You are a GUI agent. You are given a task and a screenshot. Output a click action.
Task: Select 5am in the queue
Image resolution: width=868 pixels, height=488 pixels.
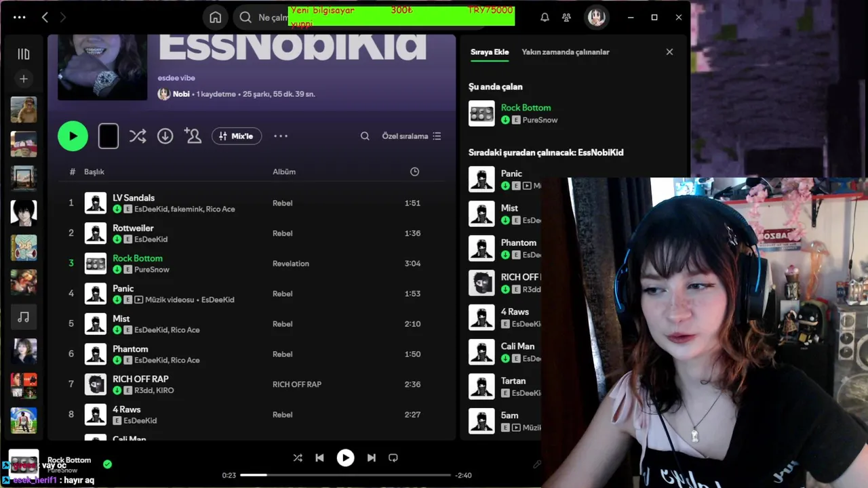[509, 415]
